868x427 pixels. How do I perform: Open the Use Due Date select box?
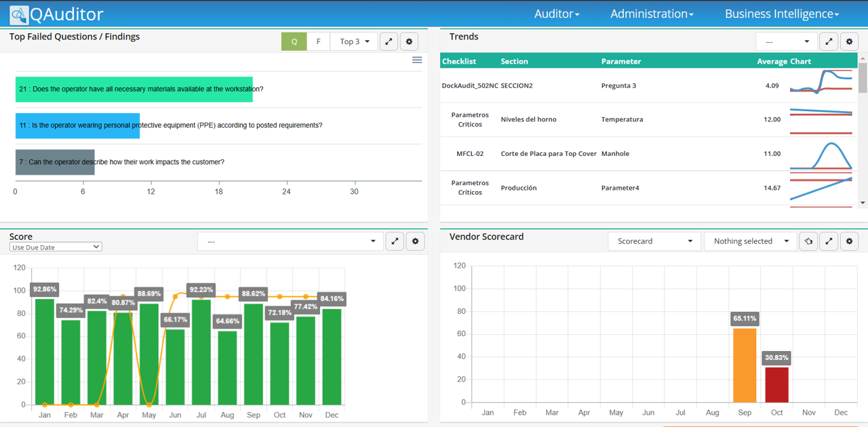[x=56, y=247]
